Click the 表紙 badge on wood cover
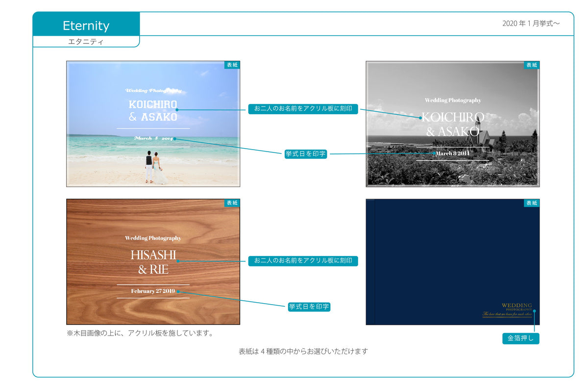 [x=232, y=203]
